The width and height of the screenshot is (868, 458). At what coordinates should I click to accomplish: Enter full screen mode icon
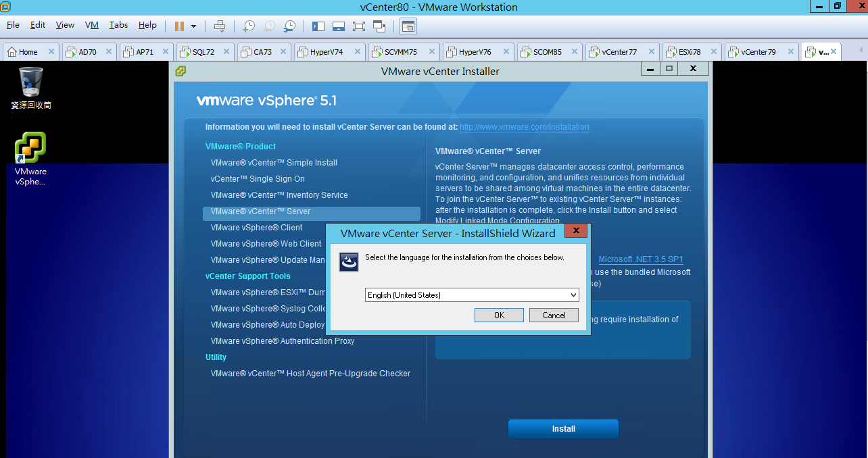[x=359, y=26]
